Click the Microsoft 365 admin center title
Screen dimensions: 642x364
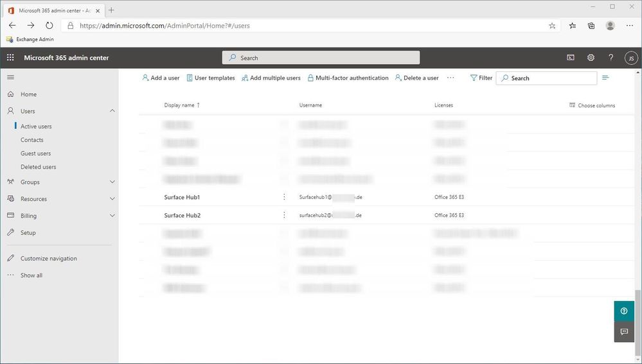[66, 58]
